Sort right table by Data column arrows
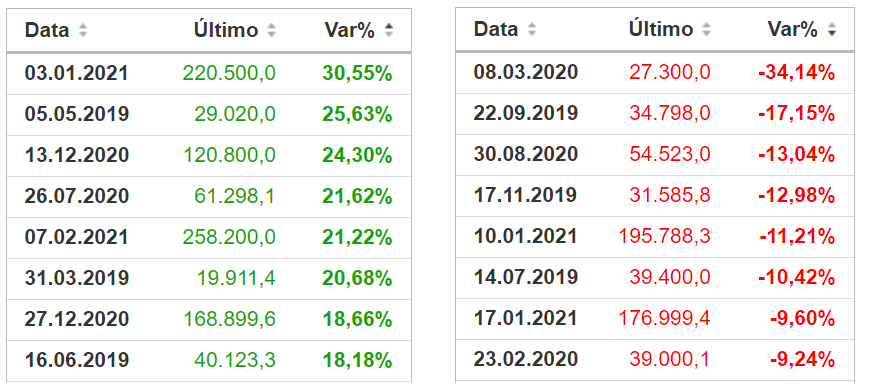This screenshot has height=392, width=869. pos(532,29)
